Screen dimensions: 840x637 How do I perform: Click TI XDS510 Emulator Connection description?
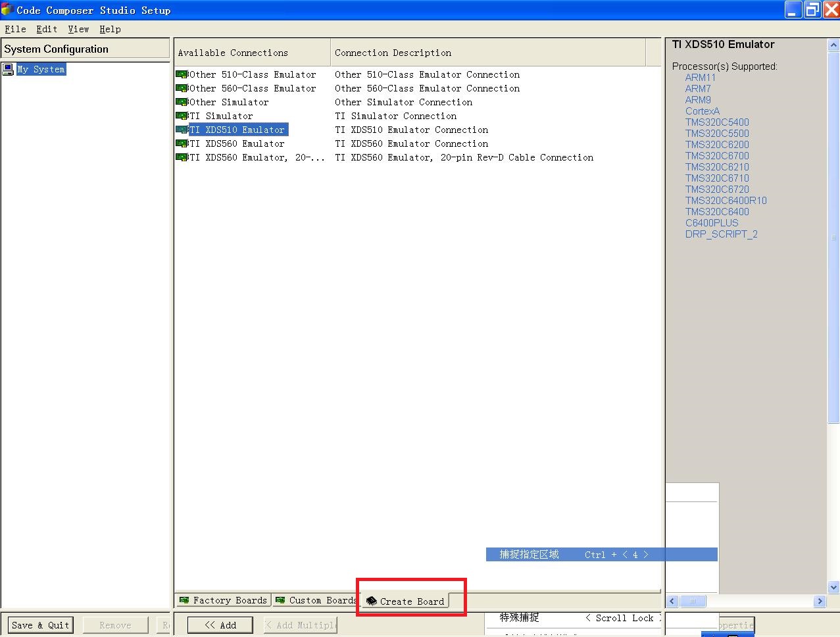(411, 130)
